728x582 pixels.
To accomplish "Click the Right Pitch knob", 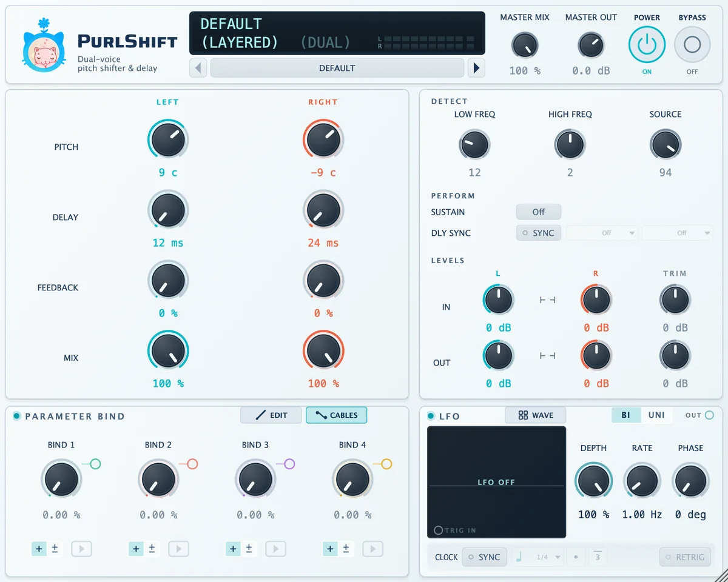I will [x=323, y=140].
